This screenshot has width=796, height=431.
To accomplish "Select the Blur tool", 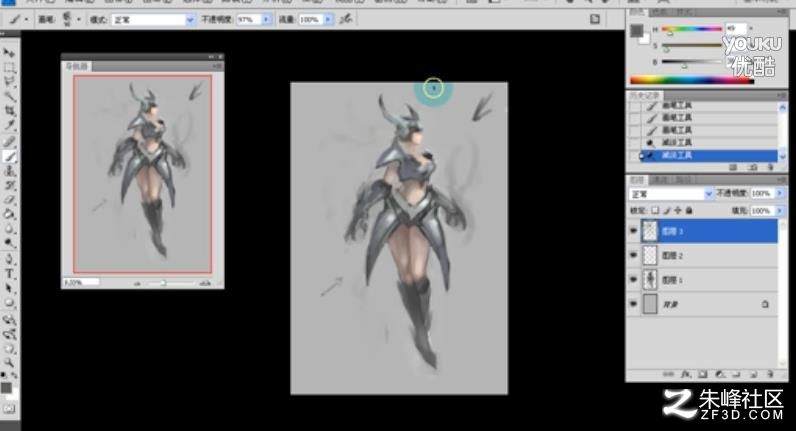I will (9, 229).
